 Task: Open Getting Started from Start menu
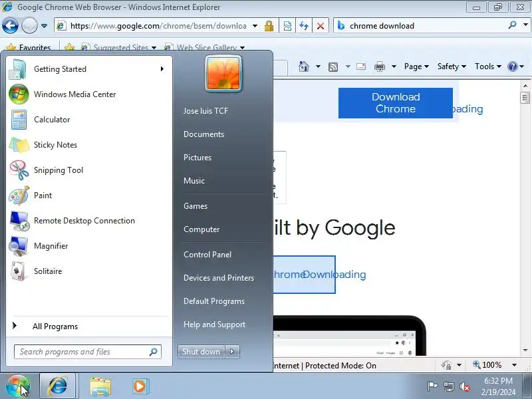click(89, 69)
